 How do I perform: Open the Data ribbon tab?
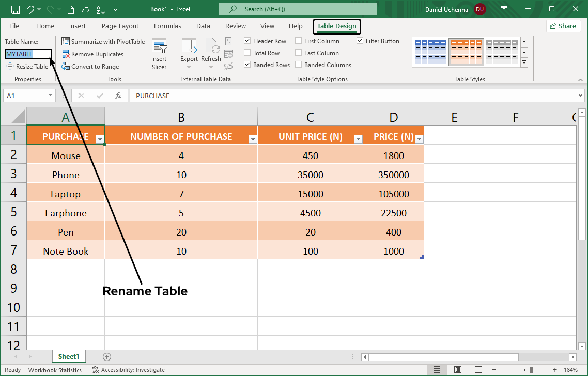(x=203, y=26)
